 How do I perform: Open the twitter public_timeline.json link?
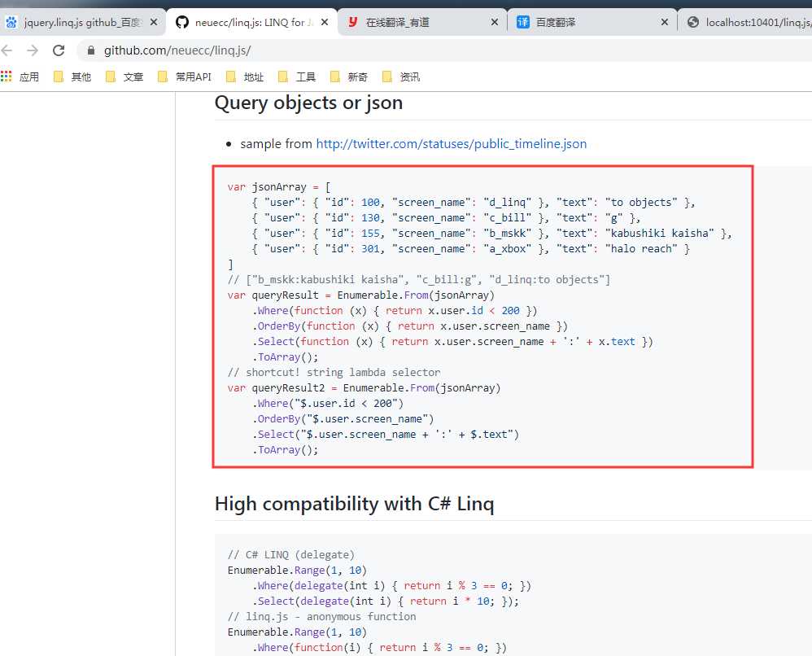click(452, 144)
